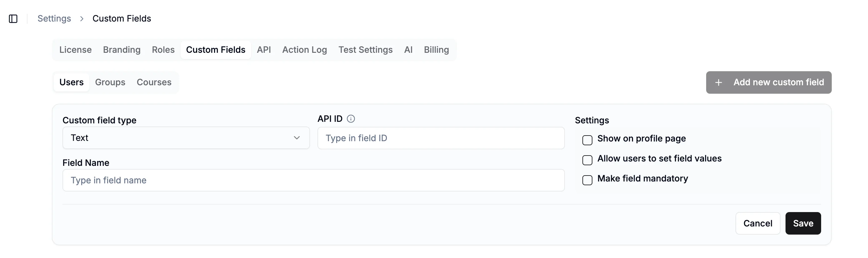868x258 pixels.
Task: Open the Action Log tab
Action: click(x=304, y=50)
